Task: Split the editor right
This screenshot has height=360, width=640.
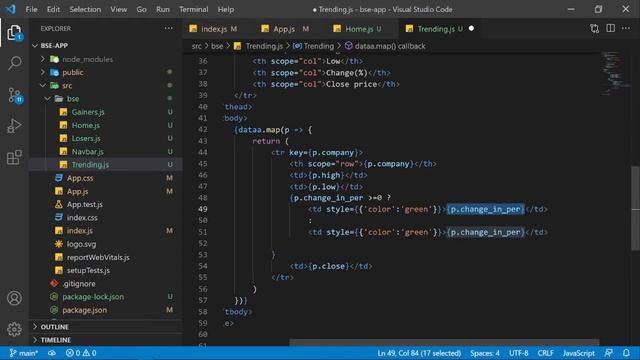Action: (611, 28)
